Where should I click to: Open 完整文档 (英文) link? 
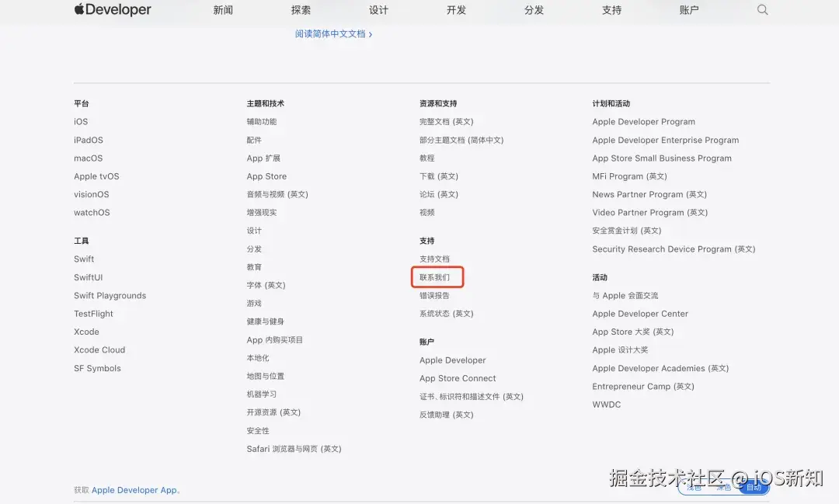coord(446,121)
